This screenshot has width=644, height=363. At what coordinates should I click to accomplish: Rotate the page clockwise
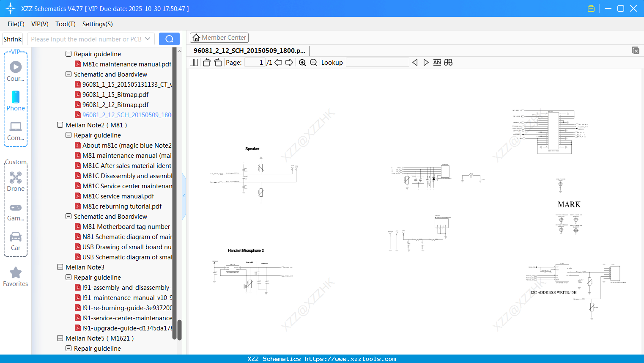218,63
